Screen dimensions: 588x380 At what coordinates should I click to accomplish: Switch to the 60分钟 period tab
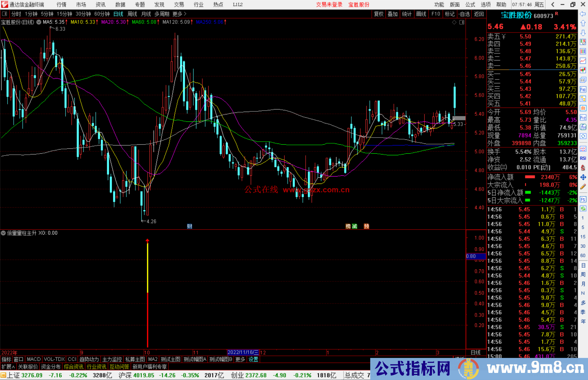pos(102,14)
